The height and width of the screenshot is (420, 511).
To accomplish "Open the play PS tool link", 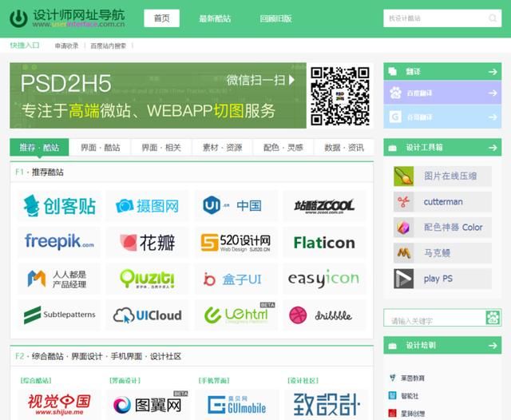I will [438, 279].
